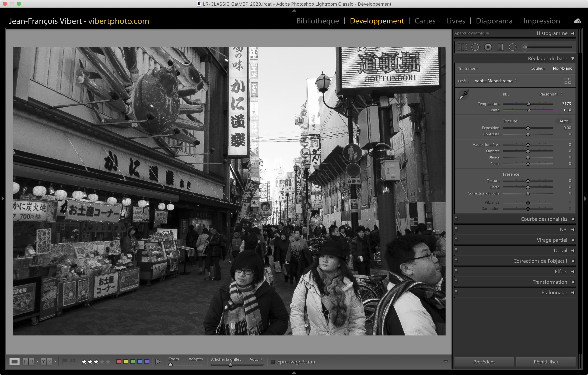Select the Graduated filter tool
Screen dimensions: 588x375
(x=500, y=47)
